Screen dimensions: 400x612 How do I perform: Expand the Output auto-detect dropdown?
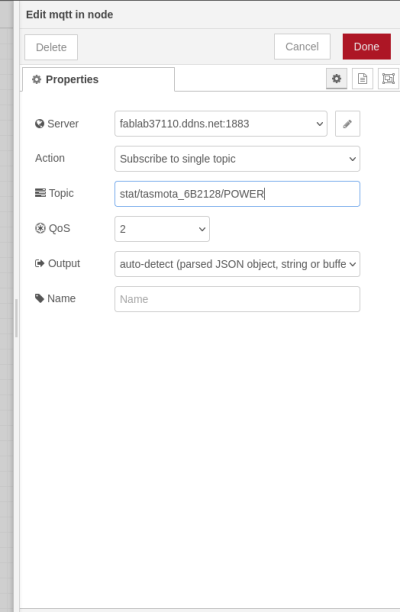(237, 264)
